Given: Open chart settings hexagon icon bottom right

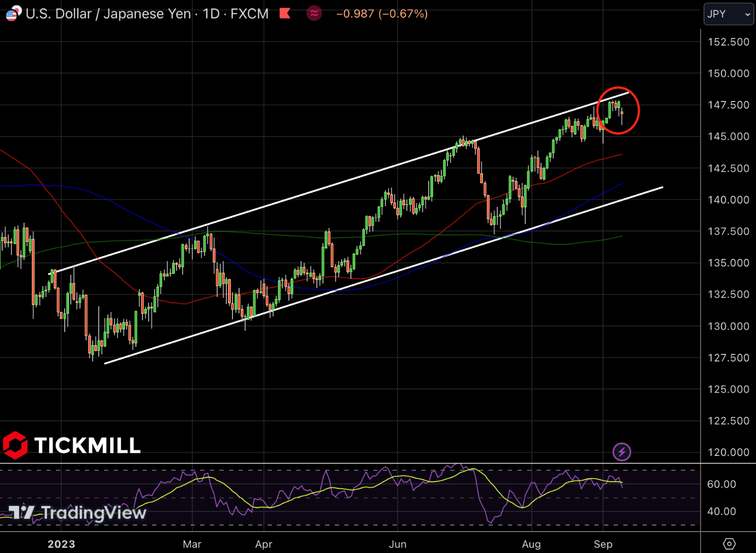Looking at the screenshot, I should pos(729,544).
